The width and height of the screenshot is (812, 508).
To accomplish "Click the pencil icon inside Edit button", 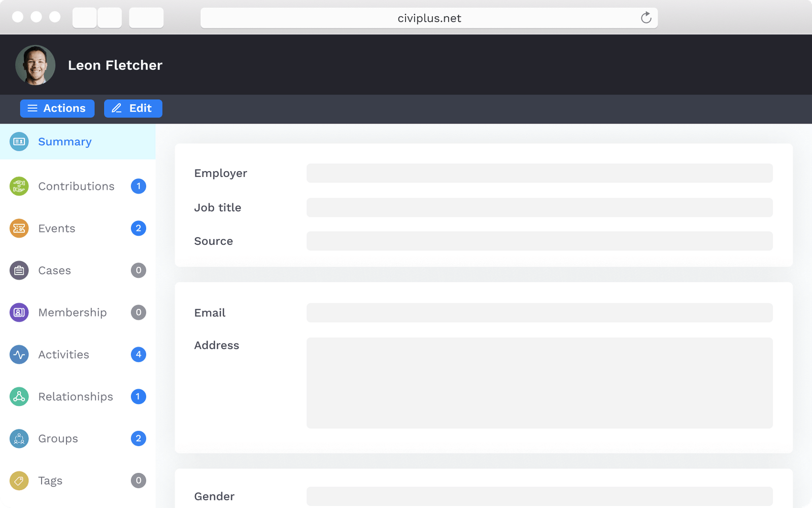I will tap(116, 108).
